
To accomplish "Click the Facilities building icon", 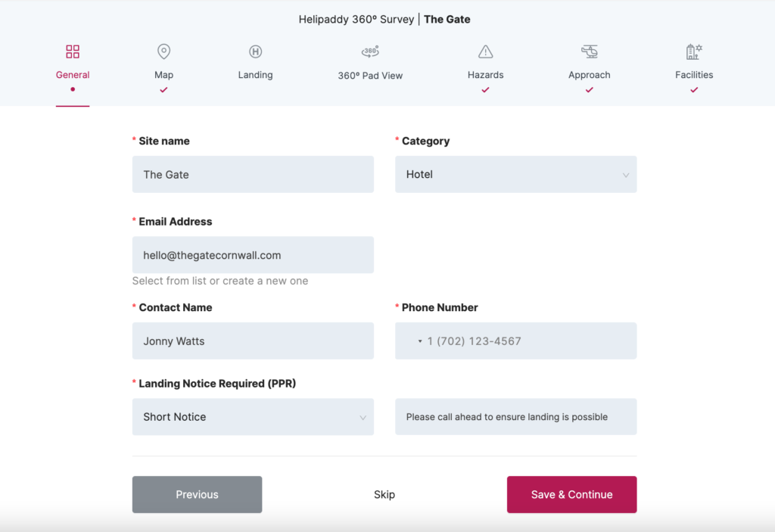I will coord(694,51).
